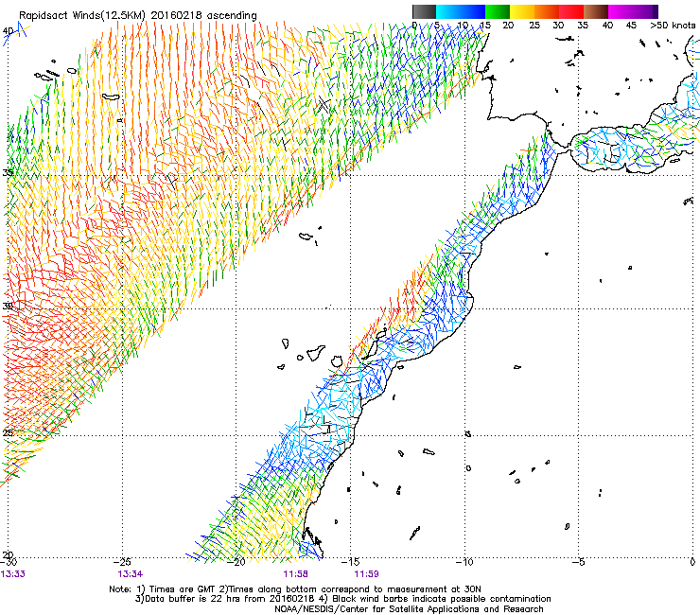The image size is (700, 615).
Task: Click the longitude label '-5'
Action: click(x=578, y=562)
